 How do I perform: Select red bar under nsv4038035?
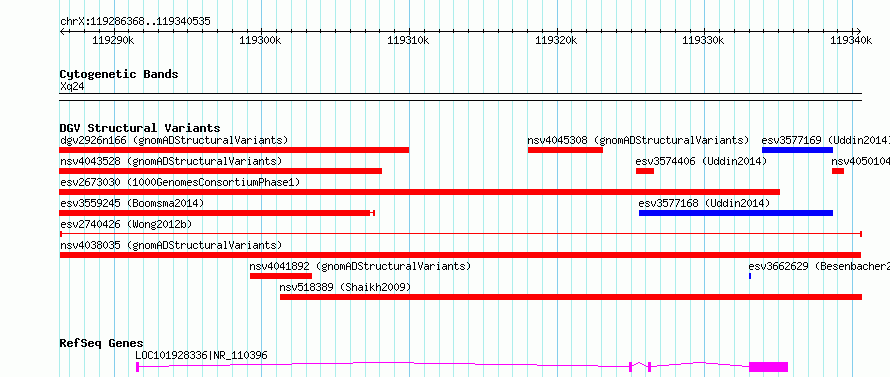click(x=460, y=255)
